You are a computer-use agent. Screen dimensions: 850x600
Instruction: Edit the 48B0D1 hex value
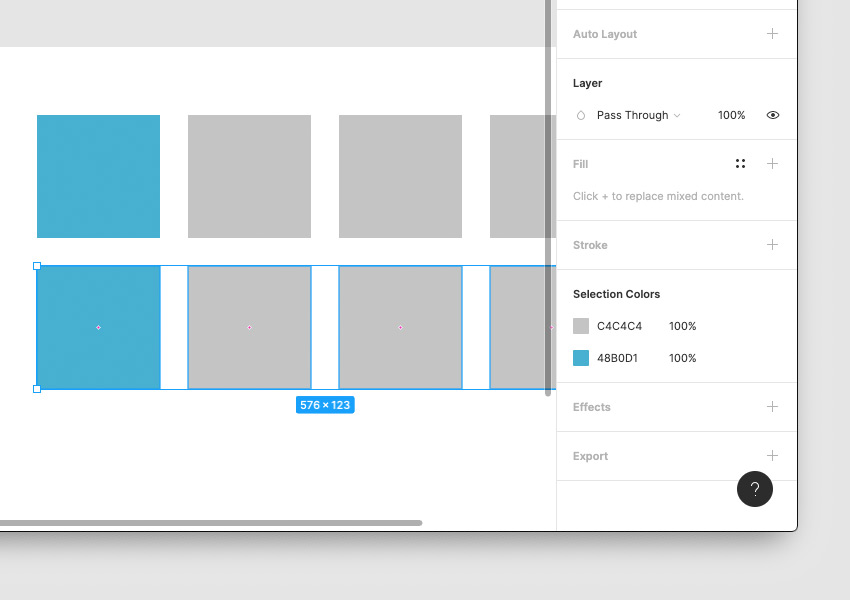coord(617,358)
